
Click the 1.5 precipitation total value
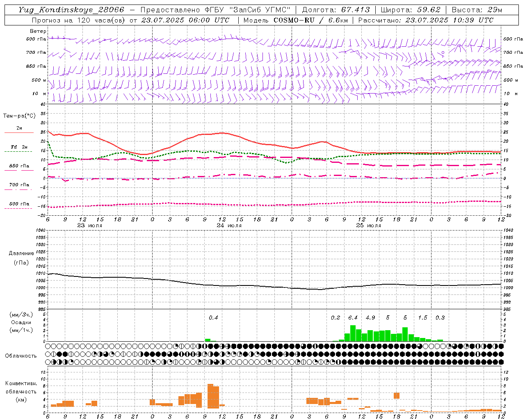[x=422, y=318]
